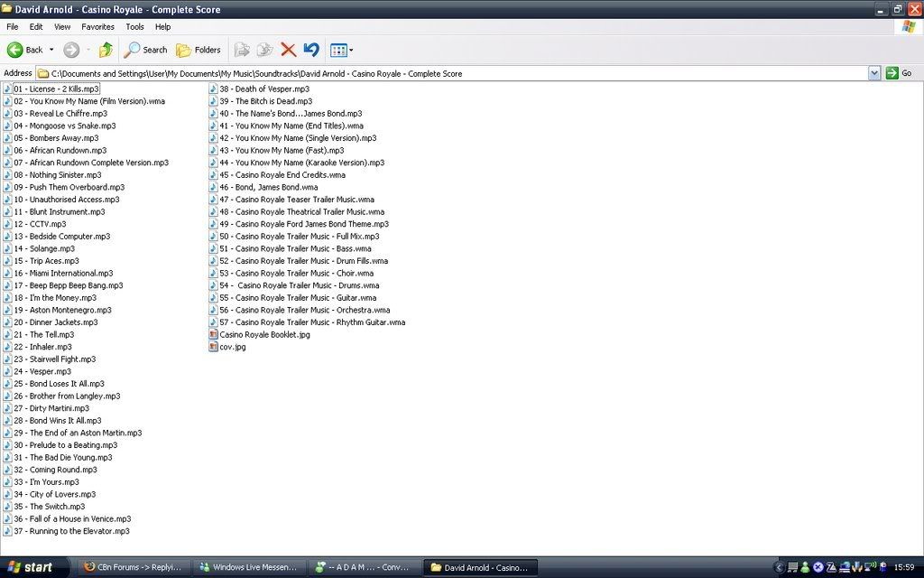Click the Forward navigation arrow icon
This screenshot has height=578, width=924.
pyautogui.click(x=71, y=51)
